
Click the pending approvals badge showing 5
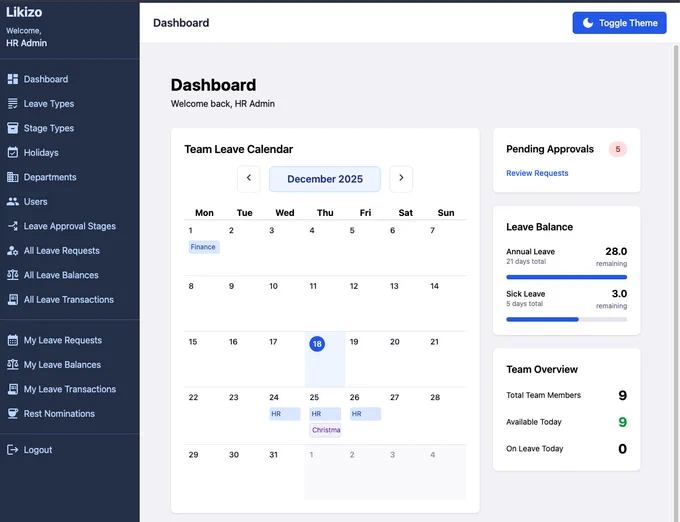tap(618, 149)
